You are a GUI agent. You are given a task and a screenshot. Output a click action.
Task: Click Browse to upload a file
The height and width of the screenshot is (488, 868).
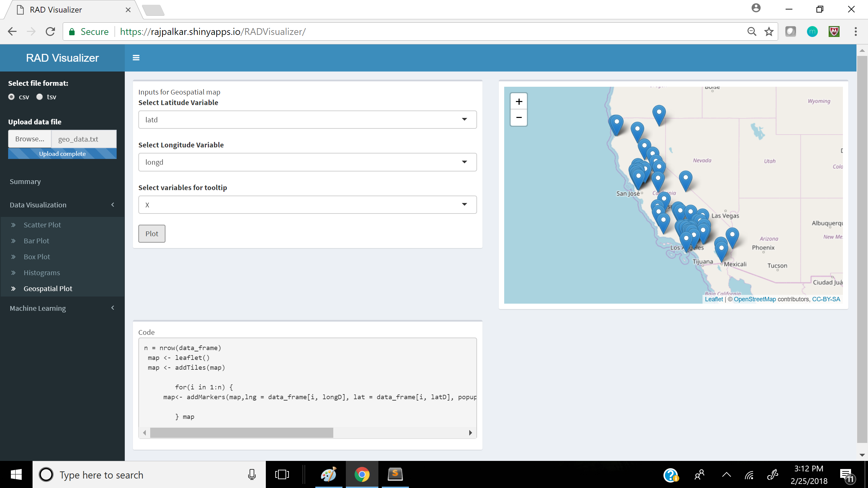point(29,139)
